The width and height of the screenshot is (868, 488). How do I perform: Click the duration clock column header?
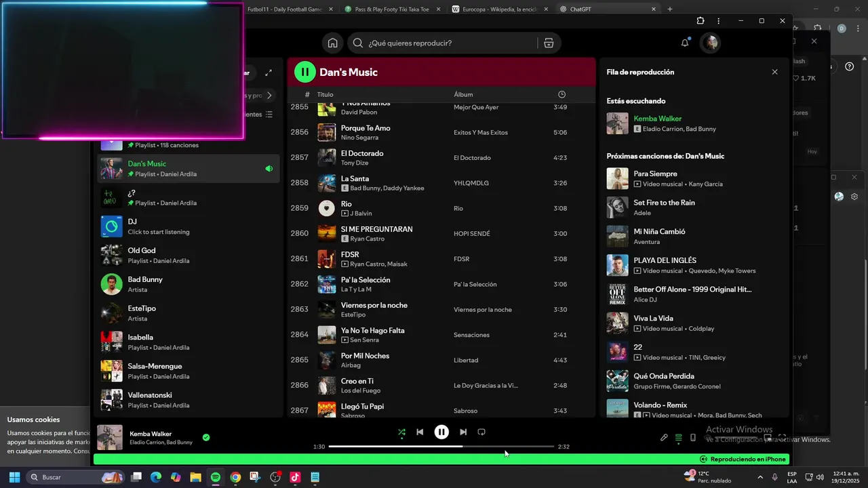pyautogui.click(x=561, y=94)
